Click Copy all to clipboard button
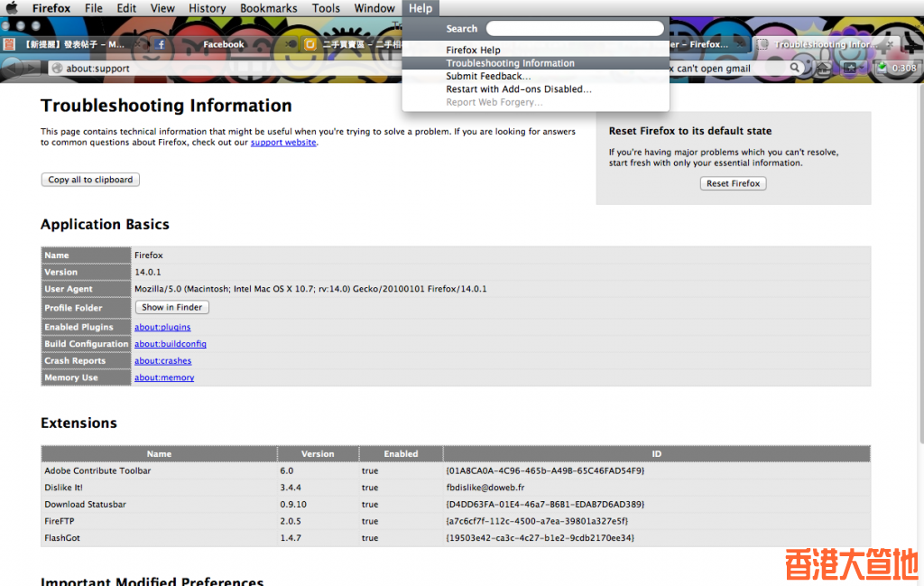This screenshot has width=924, height=586. [90, 179]
